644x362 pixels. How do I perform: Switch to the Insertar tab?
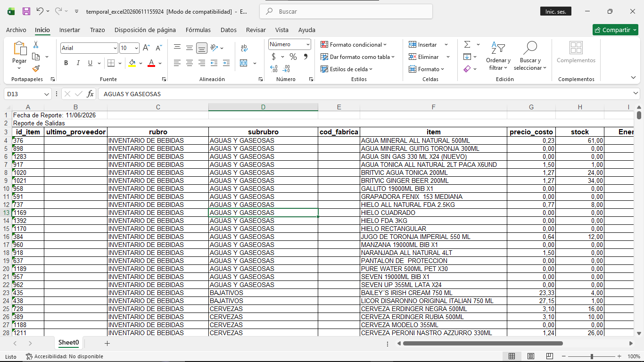[70, 30]
